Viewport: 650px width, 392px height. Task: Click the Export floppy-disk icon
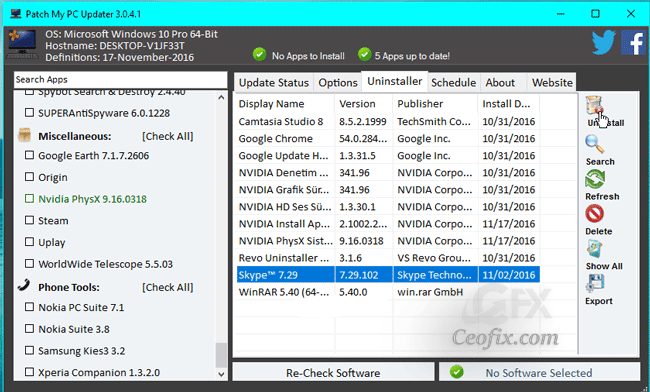[595, 284]
